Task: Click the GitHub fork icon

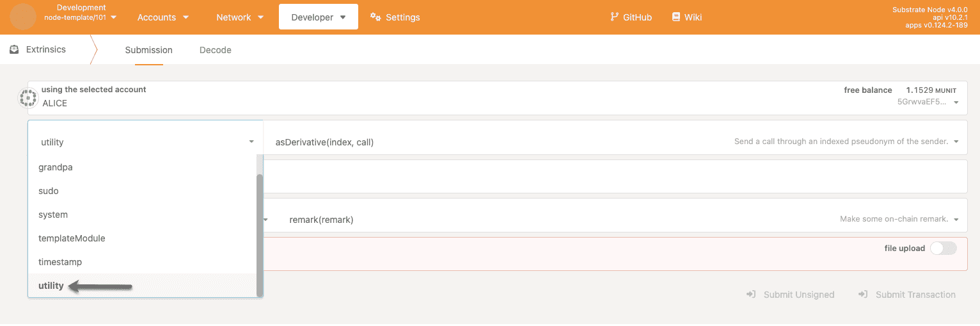Action: pyautogui.click(x=615, y=17)
